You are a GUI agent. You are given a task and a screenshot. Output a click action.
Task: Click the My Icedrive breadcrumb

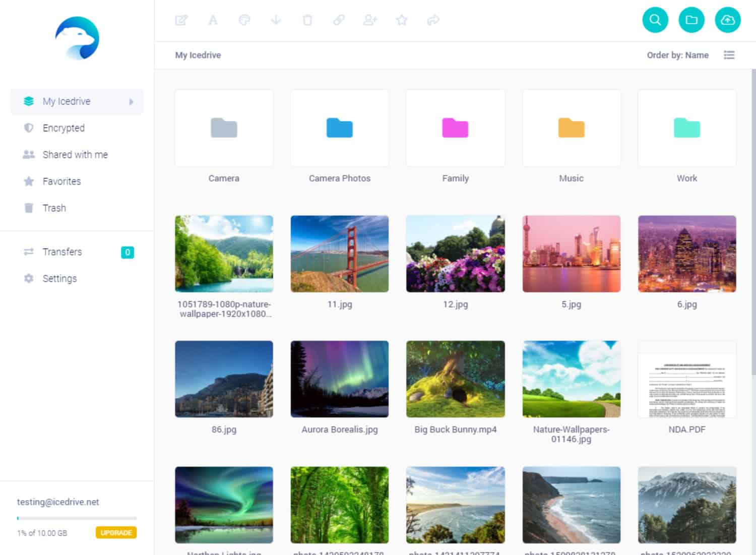[198, 55]
